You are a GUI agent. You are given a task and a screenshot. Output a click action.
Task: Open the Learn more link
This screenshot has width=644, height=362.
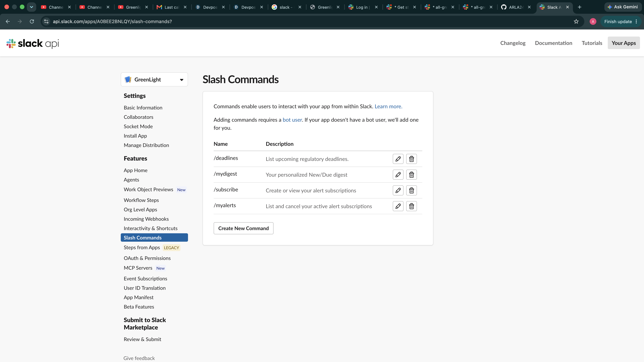tap(388, 106)
